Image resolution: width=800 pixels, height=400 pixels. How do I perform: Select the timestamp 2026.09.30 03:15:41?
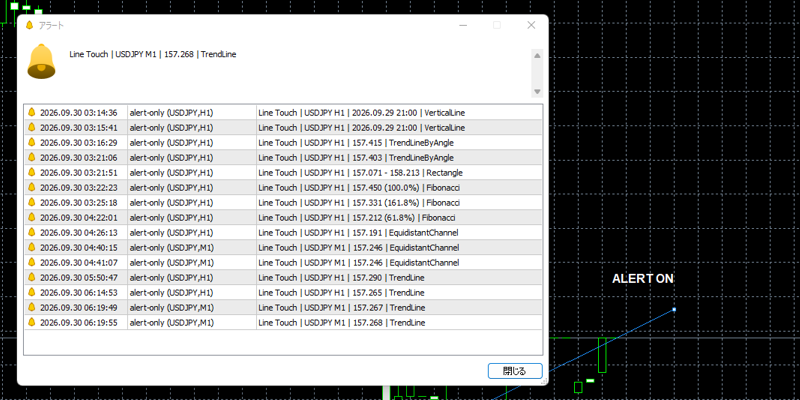coord(79,128)
